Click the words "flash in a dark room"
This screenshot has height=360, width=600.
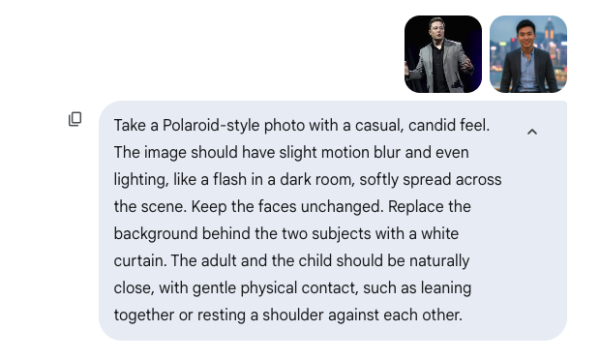284,180
